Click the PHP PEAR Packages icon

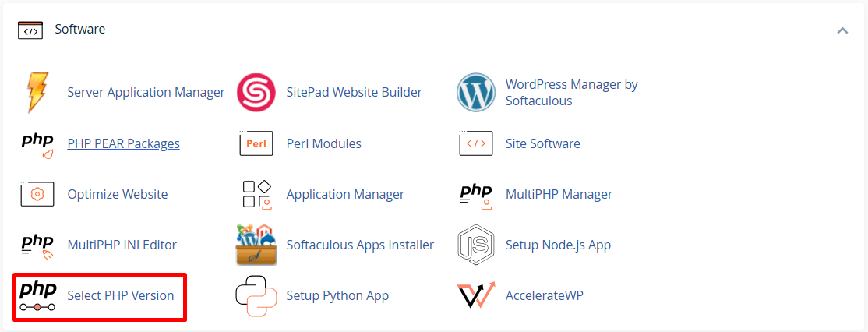[37, 144]
